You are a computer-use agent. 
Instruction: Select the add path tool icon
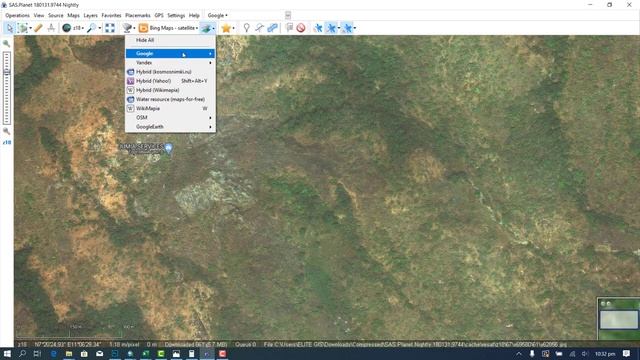[259, 28]
